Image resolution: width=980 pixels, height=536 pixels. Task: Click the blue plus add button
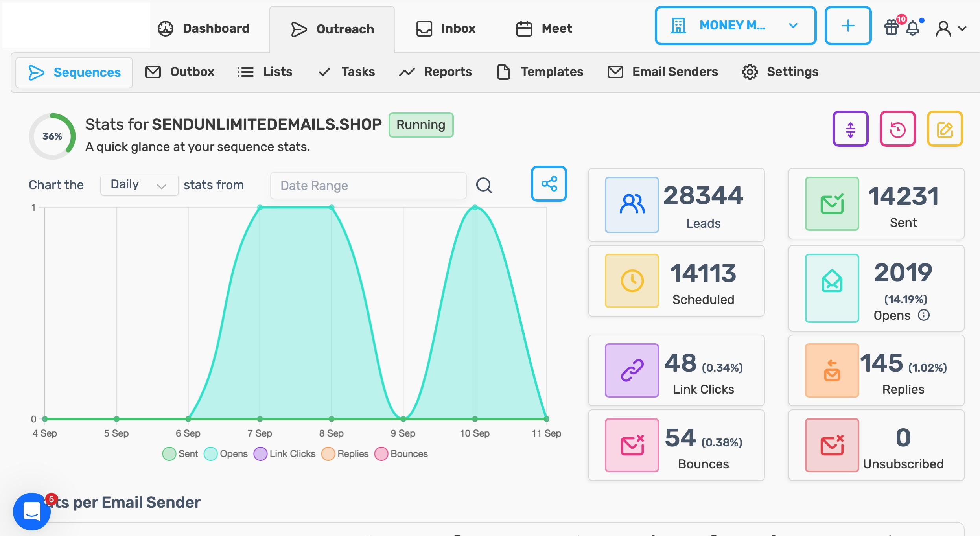pyautogui.click(x=848, y=26)
